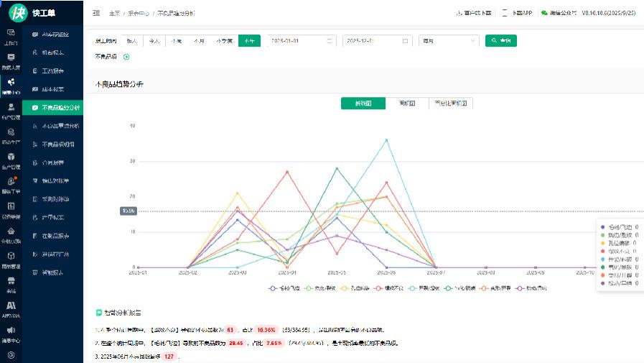Open the last submenu item below 在制品报表 group
644x363 pixels.
(x=52, y=272)
